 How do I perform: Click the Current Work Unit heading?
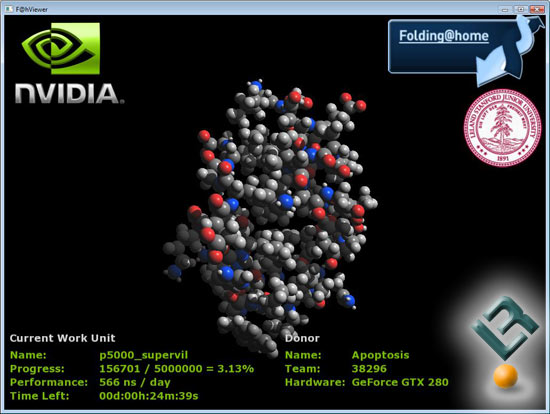[62, 338]
